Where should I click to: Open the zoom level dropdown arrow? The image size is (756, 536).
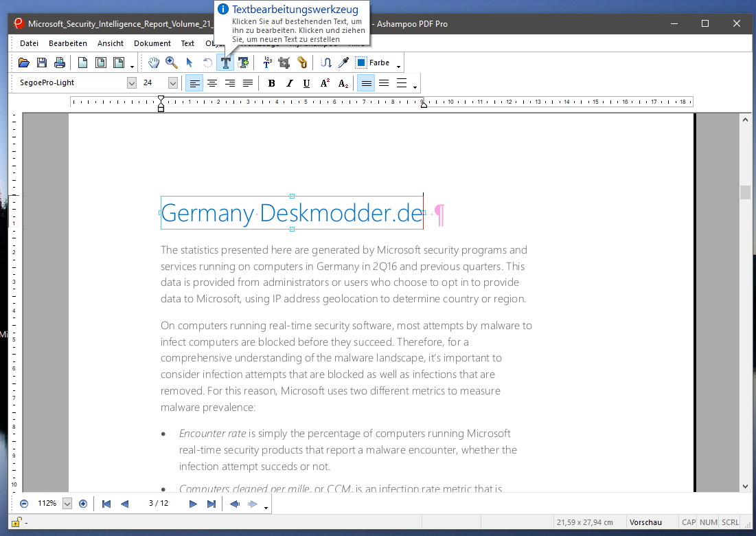(x=67, y=504)
